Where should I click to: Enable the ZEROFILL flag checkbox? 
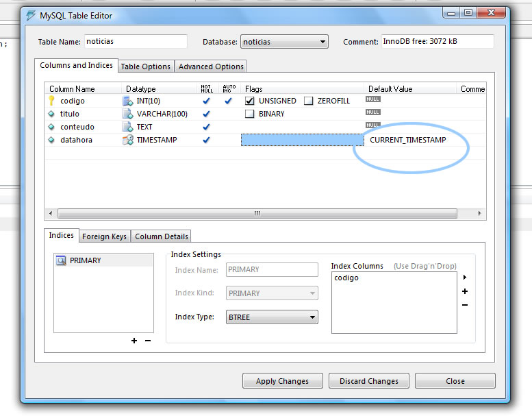(309, 101)
